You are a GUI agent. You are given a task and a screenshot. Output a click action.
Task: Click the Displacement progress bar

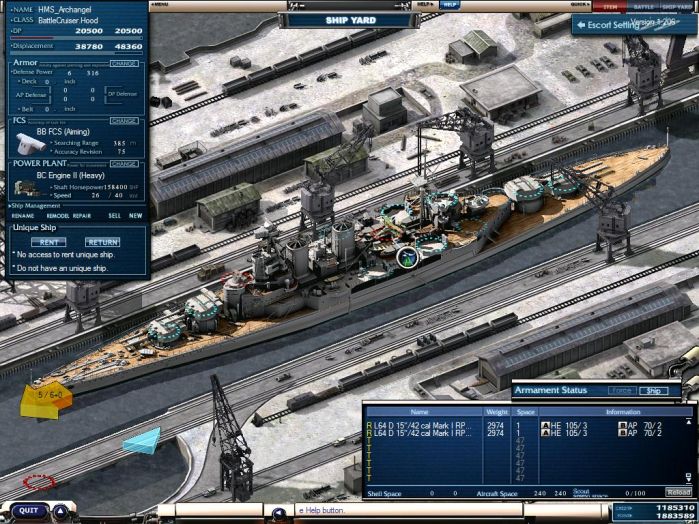[76, 53]
